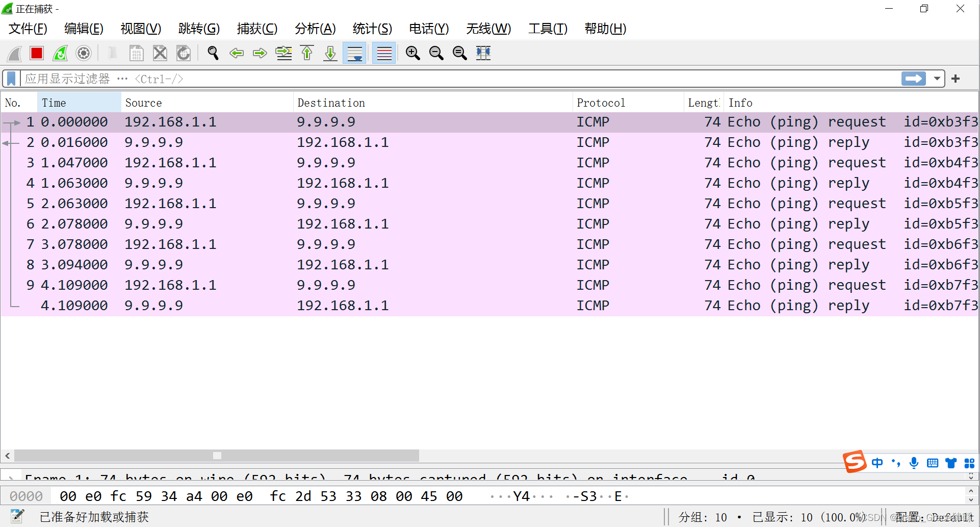Viewport: 980px width, 527px height.
Task: Click go to specified packet icon
Action: click(283, 53)
